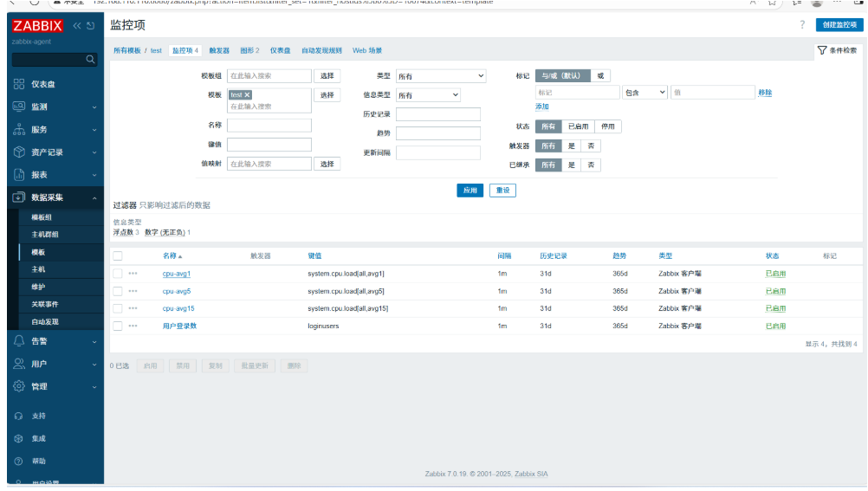Click the sidebar search magnifier icon

90,59
